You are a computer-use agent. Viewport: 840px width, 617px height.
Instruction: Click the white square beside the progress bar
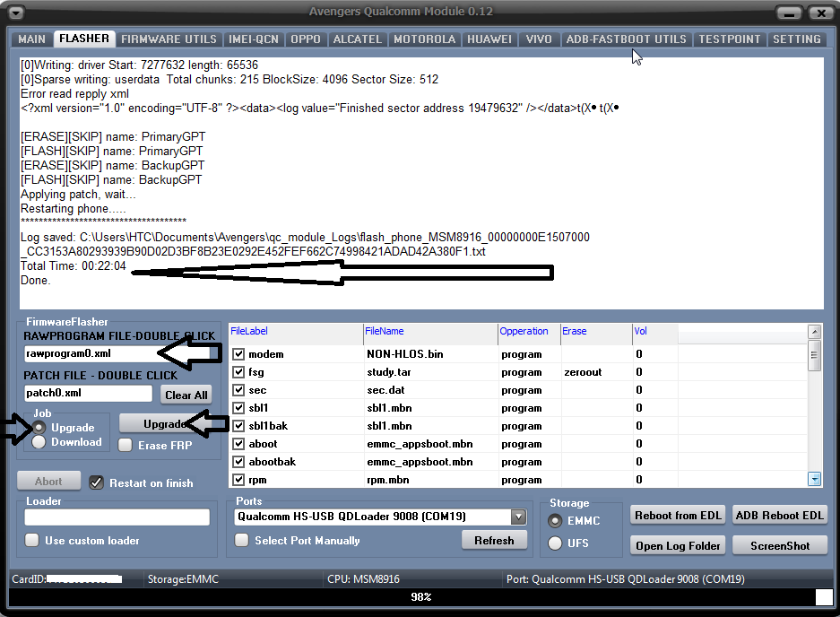click(824, 597)
